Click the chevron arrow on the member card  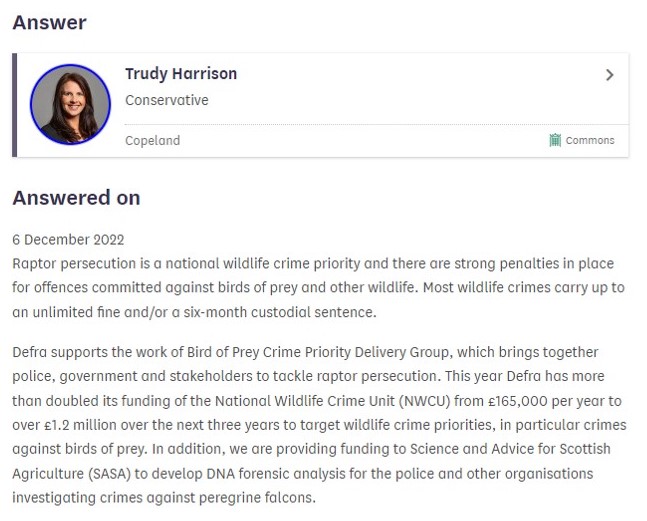pyautogui.click(x=610, y=75)
